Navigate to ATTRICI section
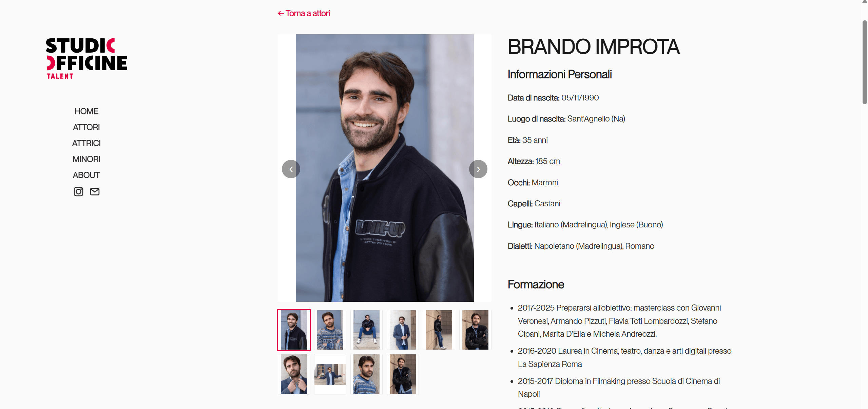The height and width of the screenshot is (409, 868). coord(86,143)
